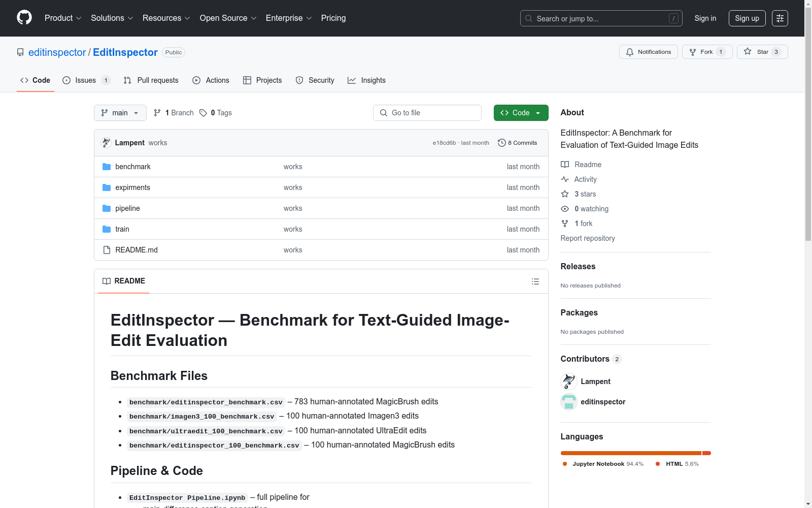Click the search magnifier icon in header
This screenshot has height=508, width=812.
coord(529,18)
